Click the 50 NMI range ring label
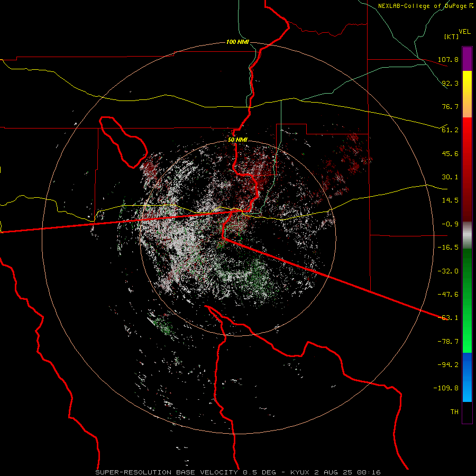The image size is (476, 476). (x=237, y=140)
